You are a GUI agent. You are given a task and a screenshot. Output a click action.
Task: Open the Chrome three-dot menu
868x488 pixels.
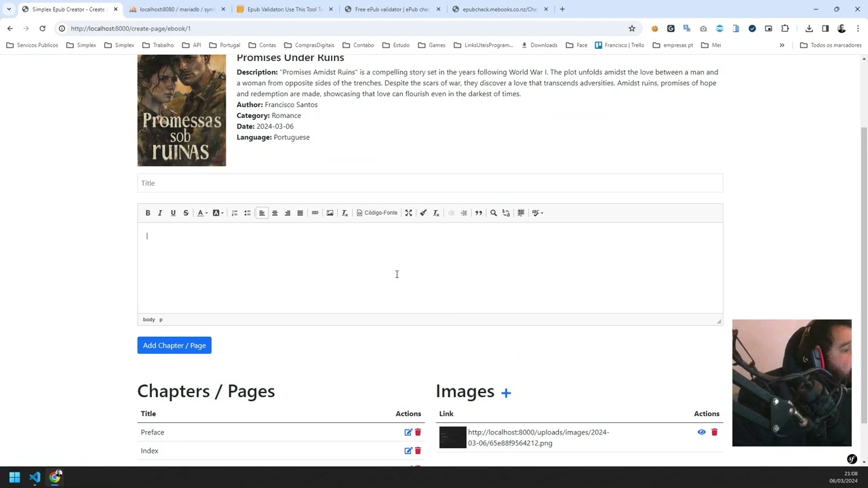[x=858, y=28]
